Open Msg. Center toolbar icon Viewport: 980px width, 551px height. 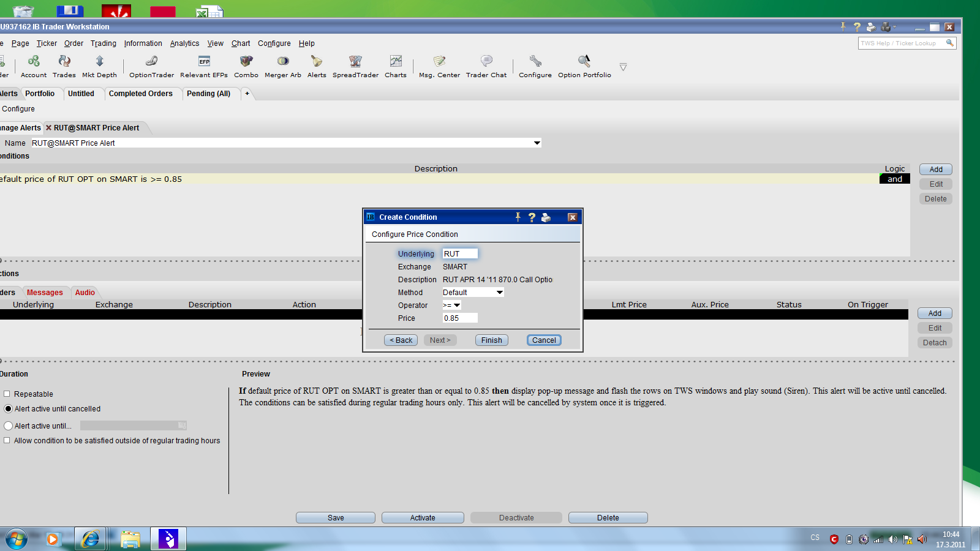[x=439, y=66]
